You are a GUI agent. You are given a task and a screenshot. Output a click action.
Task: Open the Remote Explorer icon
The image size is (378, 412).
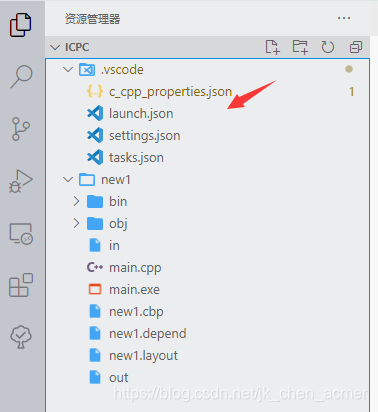point(21,234)
